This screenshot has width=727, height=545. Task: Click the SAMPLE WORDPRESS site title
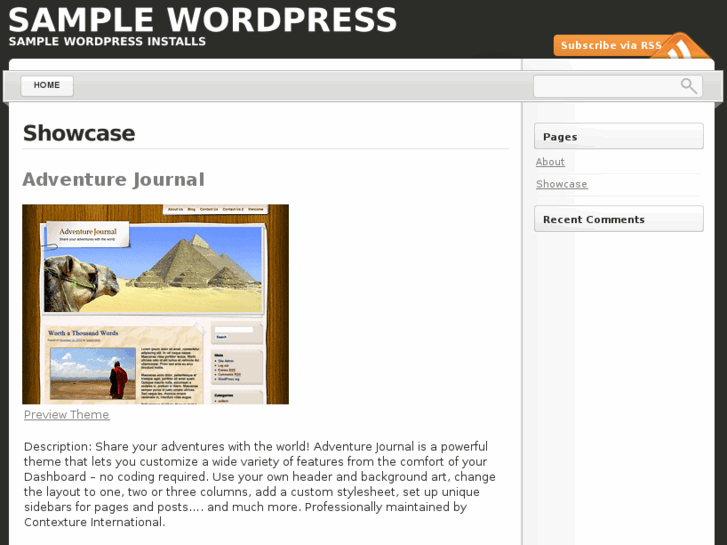point(203,20)
